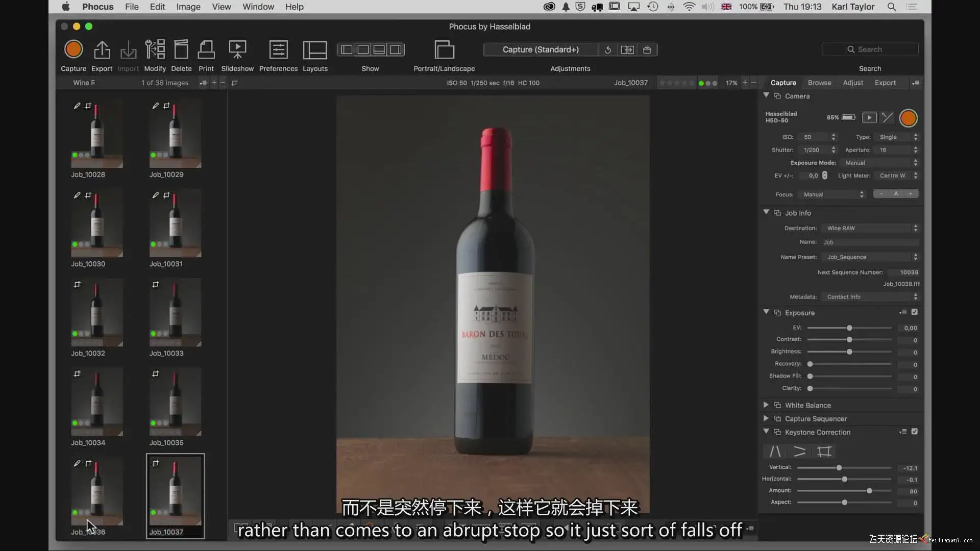The width and height of the screenshot is (980, 551).
Task: Select the keystone crop guide icon
Action: click(x=824, y=452)
